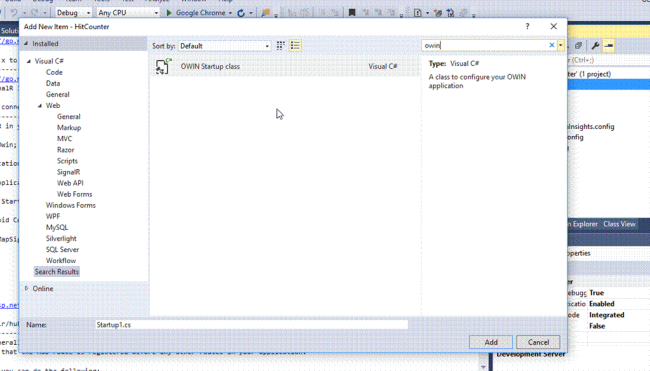This screenshot has width=650, height=371.
Task: Select the Web API category
Action: click(x=70, y=183)
